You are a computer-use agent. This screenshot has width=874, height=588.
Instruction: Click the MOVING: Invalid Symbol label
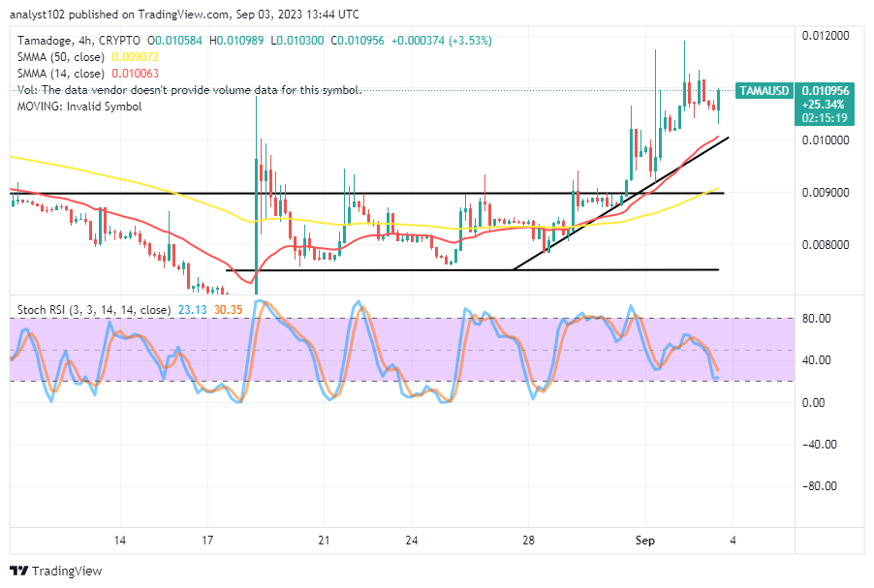79,107
